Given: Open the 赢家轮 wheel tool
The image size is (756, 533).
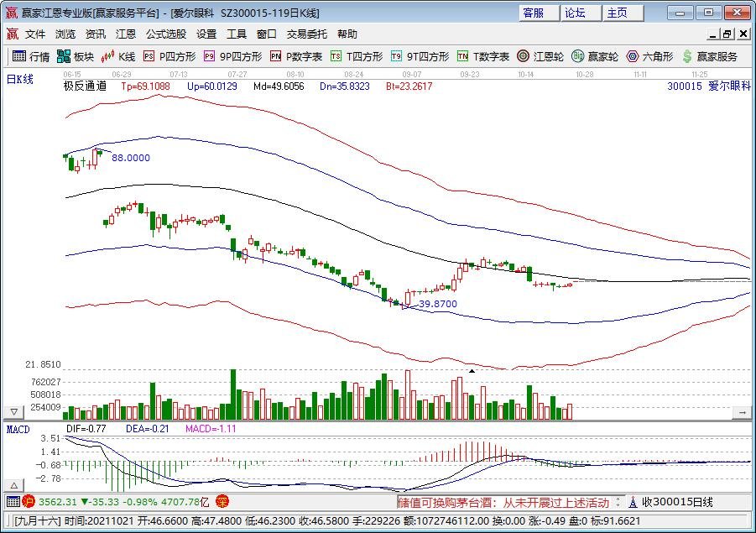Looking at the screenshot, I should pyautogui.click(x=595, y=56).
